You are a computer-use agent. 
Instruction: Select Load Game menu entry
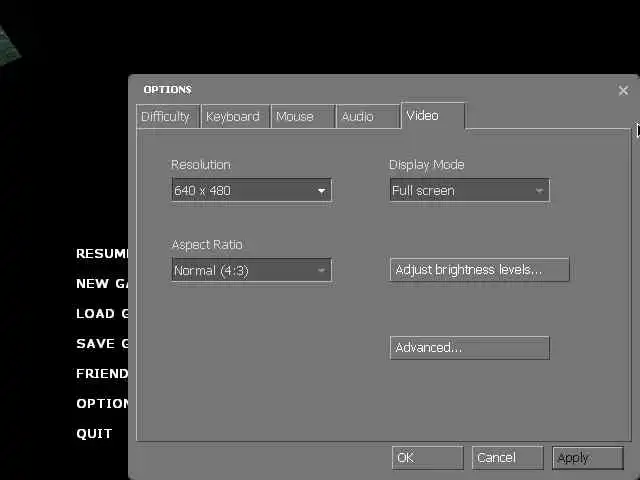102,313
